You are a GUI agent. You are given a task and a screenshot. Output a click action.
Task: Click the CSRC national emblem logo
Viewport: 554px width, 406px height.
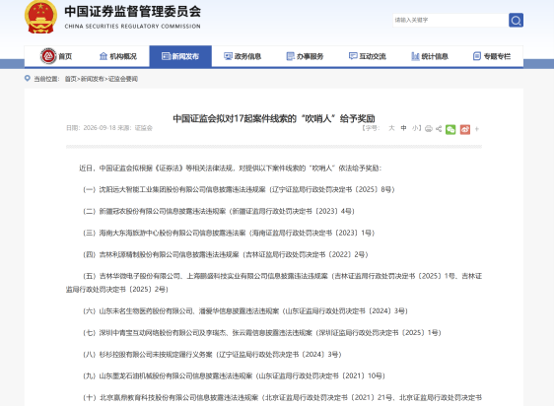coord(41,17)
